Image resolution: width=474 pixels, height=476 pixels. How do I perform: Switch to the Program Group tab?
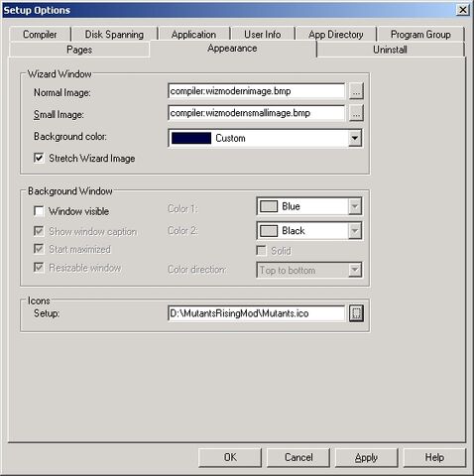[x=420, y=35]
